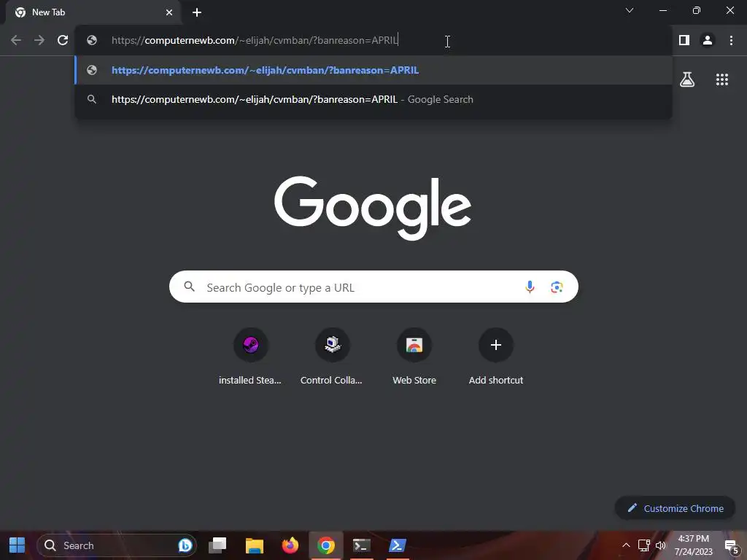Open the Control Collab shortcut

[332, 356]
